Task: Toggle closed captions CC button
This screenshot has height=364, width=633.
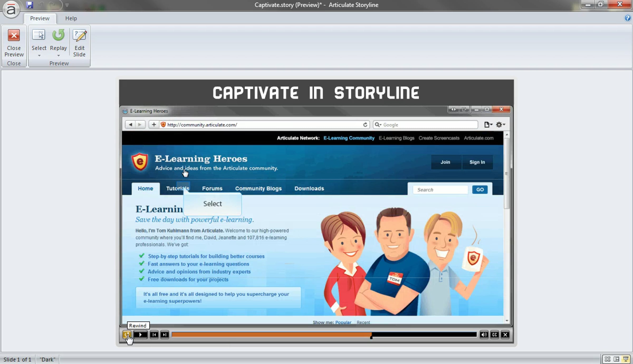Action: [495, 335]
